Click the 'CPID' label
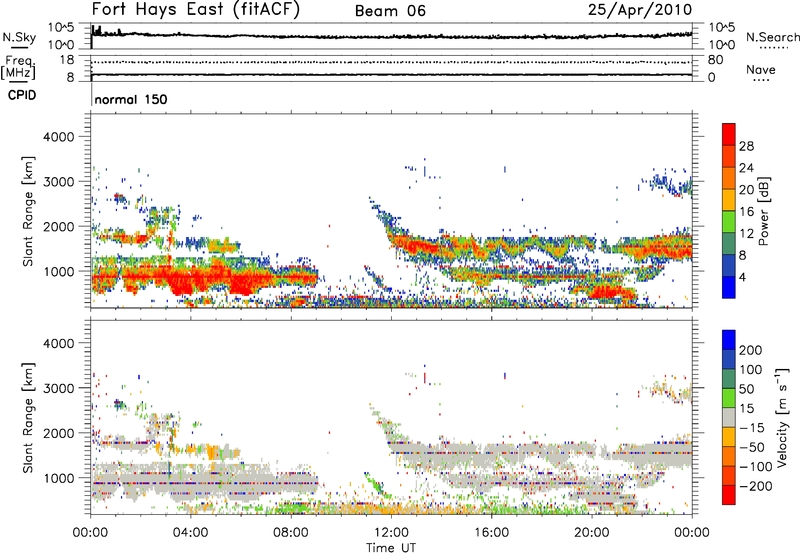800x554 pixels. pyautogui.click(x=22, y=95)
